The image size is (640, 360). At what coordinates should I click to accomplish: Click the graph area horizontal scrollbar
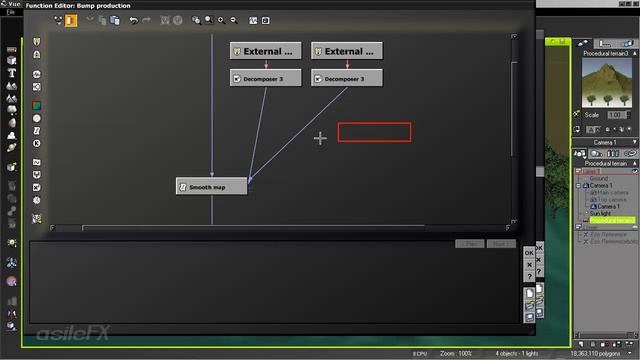pyautogui.click(x=253, y=227)
